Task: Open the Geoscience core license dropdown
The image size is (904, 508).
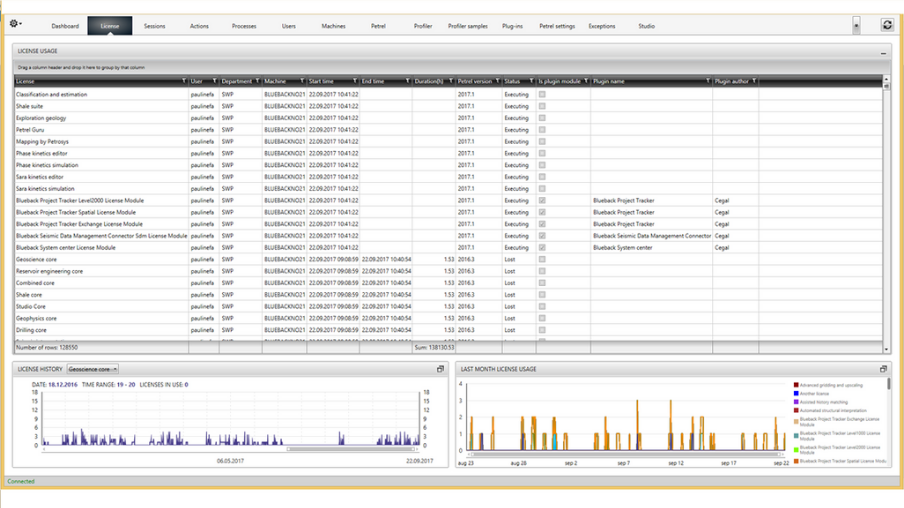Action: tap(93, 369)
